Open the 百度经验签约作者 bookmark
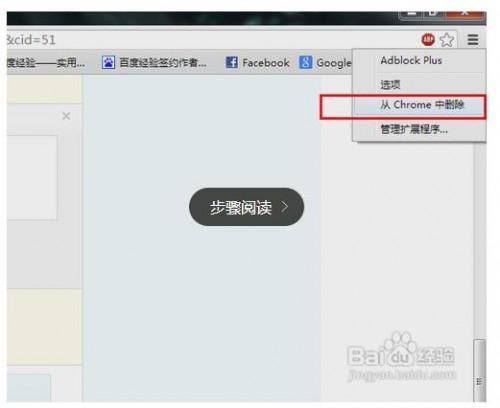 click(154, 62)
